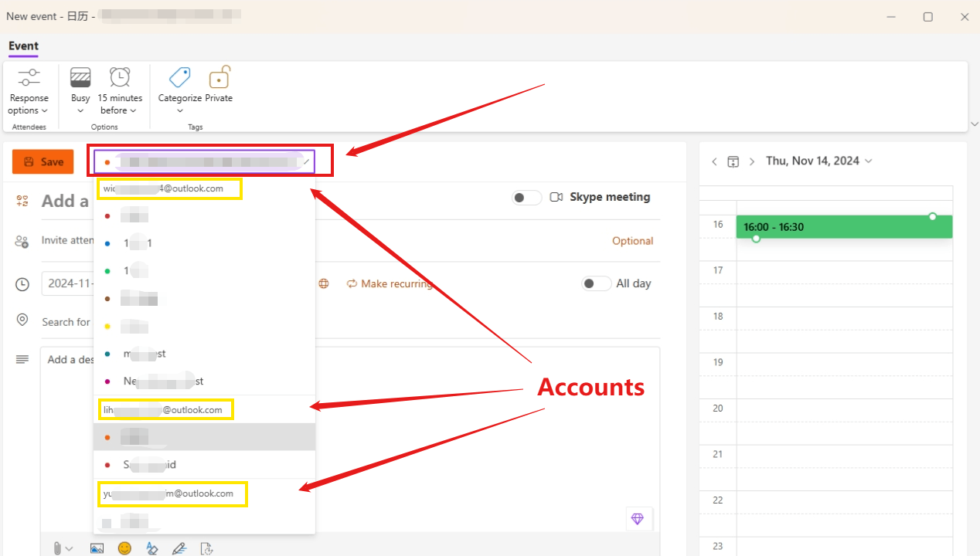Select the 16:00 - 16:30 event block

844,227
